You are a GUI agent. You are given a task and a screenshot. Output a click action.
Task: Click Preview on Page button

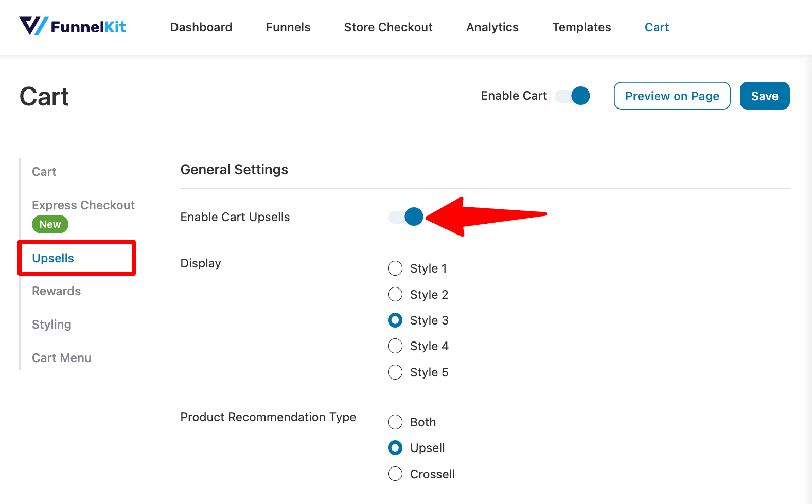click(x=672, y=96)
